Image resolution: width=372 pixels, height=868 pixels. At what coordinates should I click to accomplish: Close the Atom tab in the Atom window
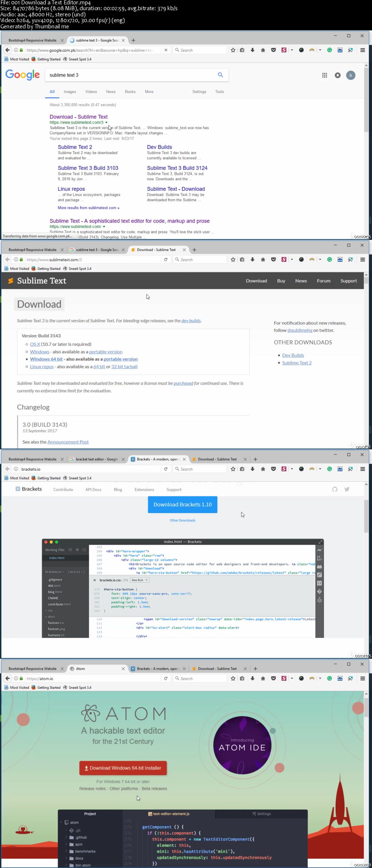(x=123, y=669)
